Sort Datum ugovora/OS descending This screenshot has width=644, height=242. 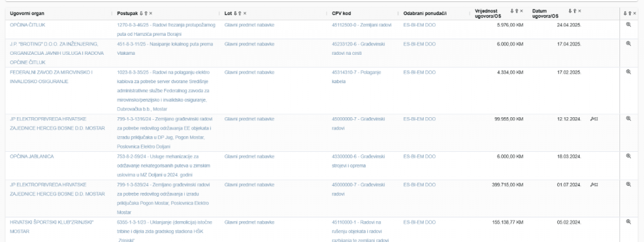(x=570, y=11)
